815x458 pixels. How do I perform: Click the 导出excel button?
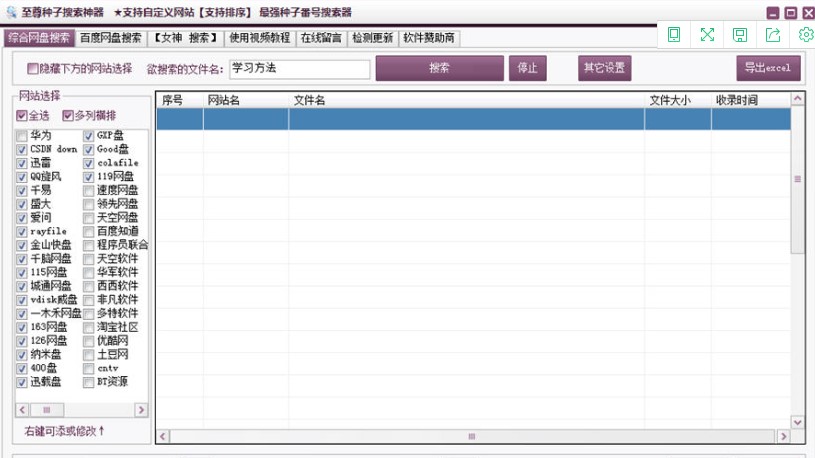pos(768,68)
